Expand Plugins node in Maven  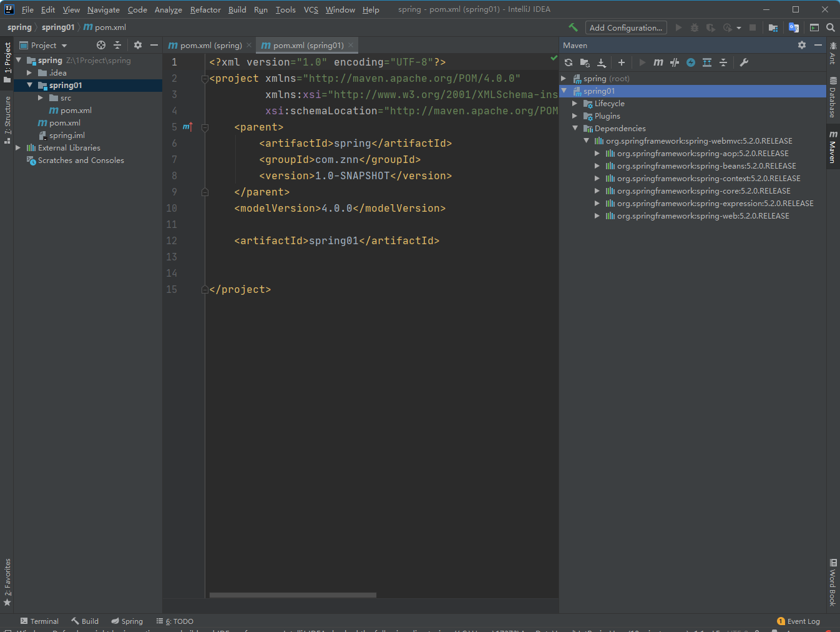(x=575, y=116)
